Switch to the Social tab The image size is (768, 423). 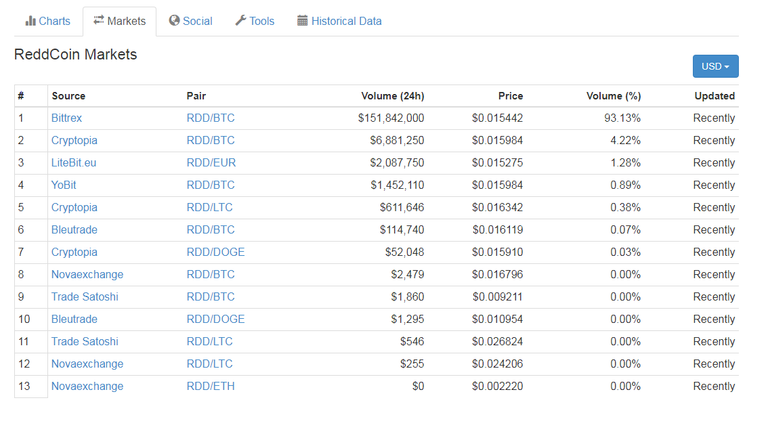pyautogui.click(x=191, y=21)
